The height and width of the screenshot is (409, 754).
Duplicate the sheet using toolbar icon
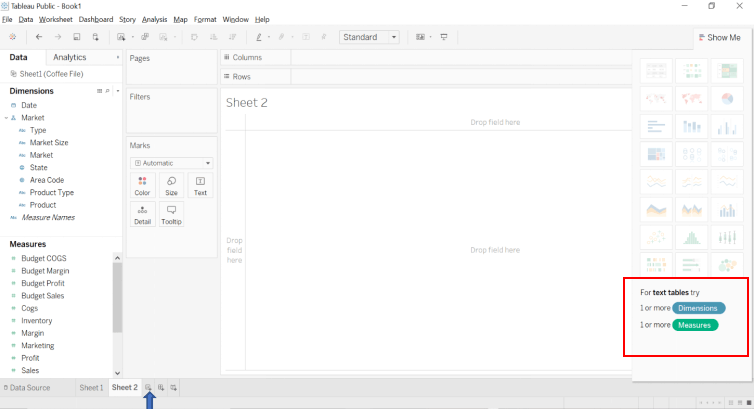[145, 37]
